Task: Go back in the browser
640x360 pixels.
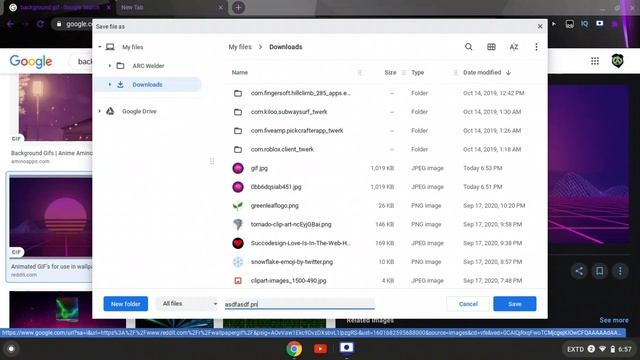Action: 10,24
